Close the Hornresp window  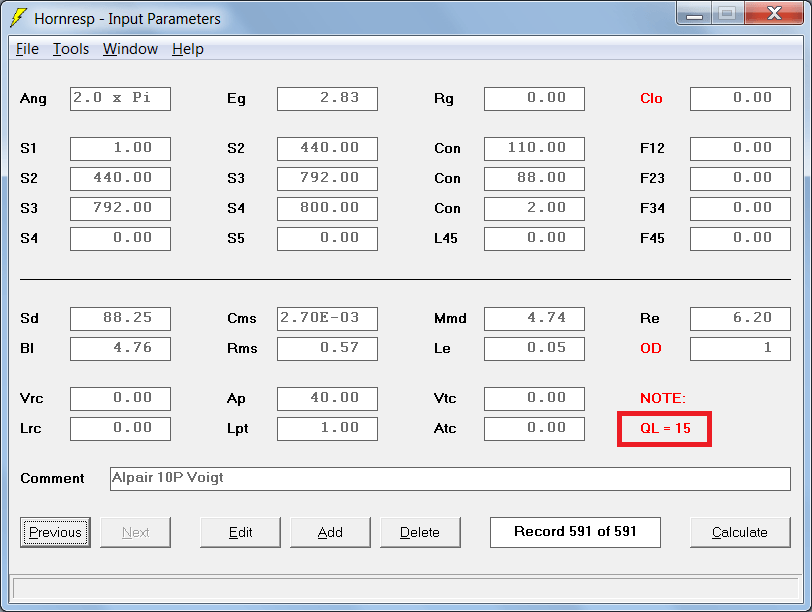pyautogui.click(x=774, y=13)
